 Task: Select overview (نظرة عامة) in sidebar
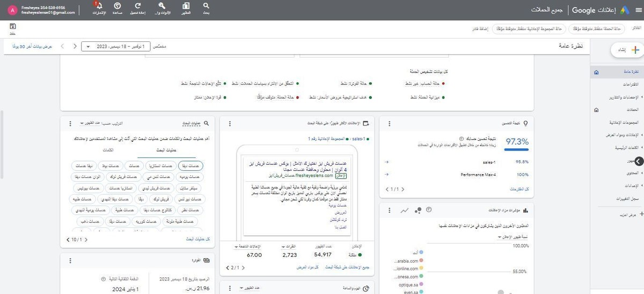click(x=617, y=72)
